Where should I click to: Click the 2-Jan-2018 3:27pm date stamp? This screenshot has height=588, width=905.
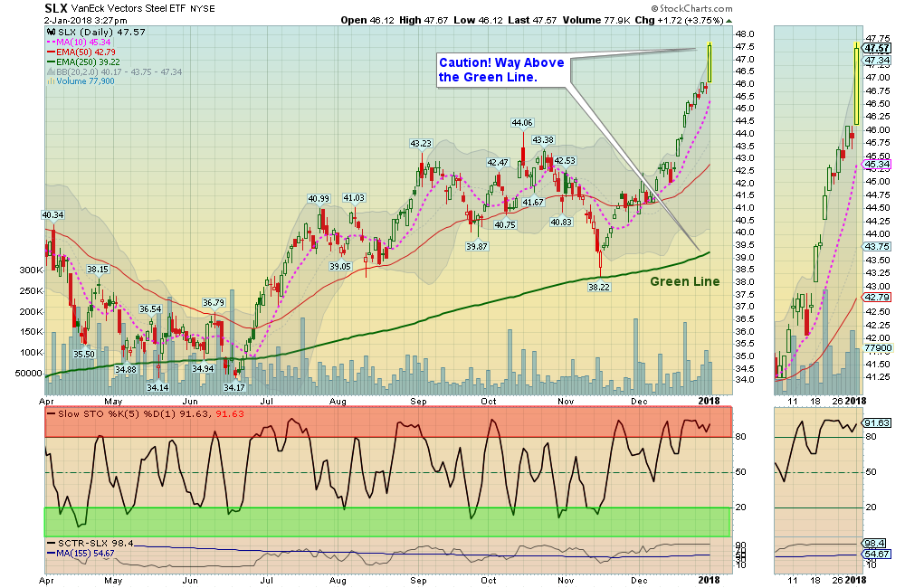click(x=86, y=20)
